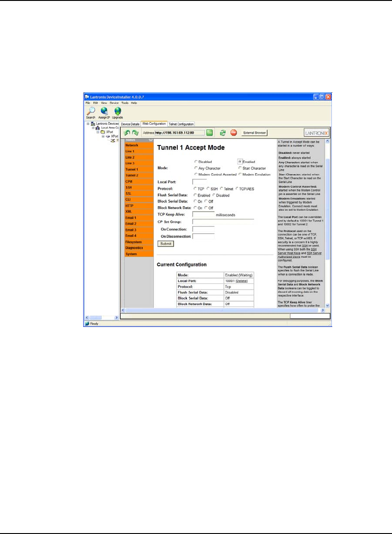
Task: Click the tree pane scroll left arrow
Action: point(87,317)
